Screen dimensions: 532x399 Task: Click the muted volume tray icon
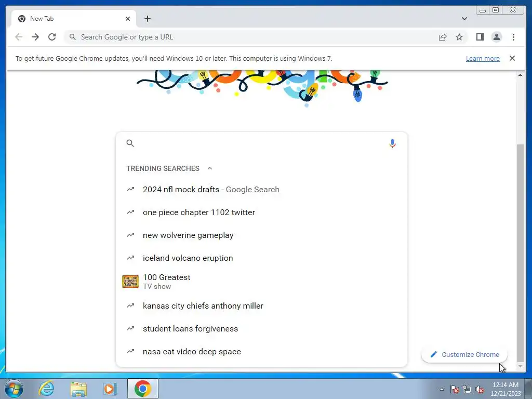[x=480, y=389]
